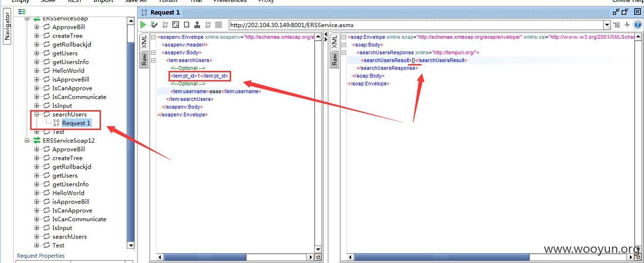Click the splitter arrows between request and response
This screenshot has width=644, height=263.
click(325, 37)
